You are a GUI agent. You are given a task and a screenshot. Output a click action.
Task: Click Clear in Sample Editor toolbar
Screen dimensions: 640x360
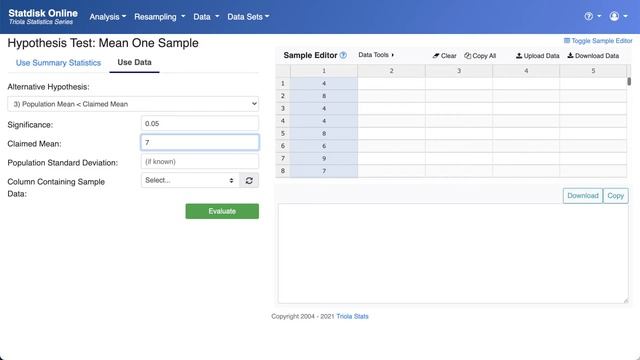tap(444, 56)
